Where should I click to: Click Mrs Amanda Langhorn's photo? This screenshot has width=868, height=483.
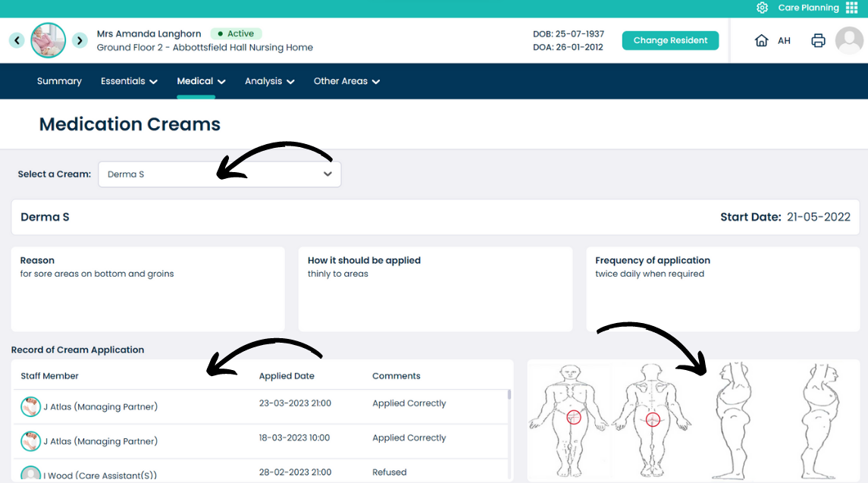[x=49, y=40]
